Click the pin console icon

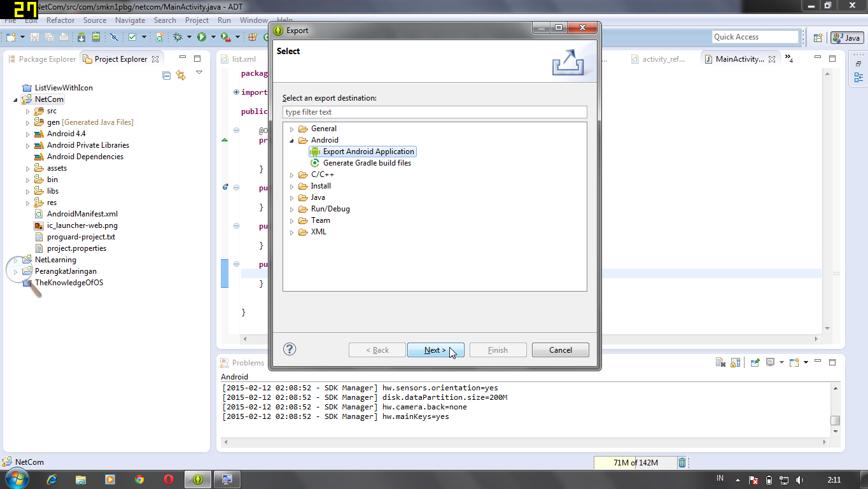click(x=755, y=362)
